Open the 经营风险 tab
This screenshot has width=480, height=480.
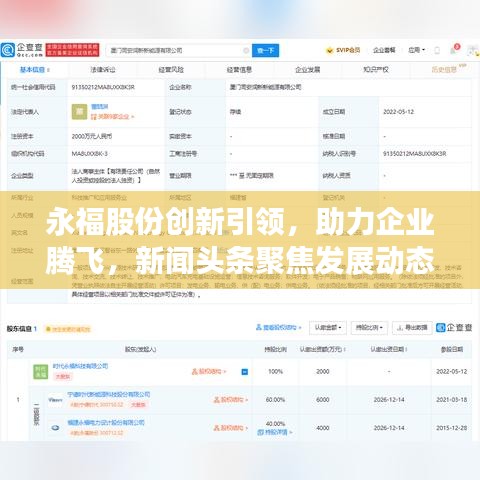pyautogui.click(x=171, y=70)
